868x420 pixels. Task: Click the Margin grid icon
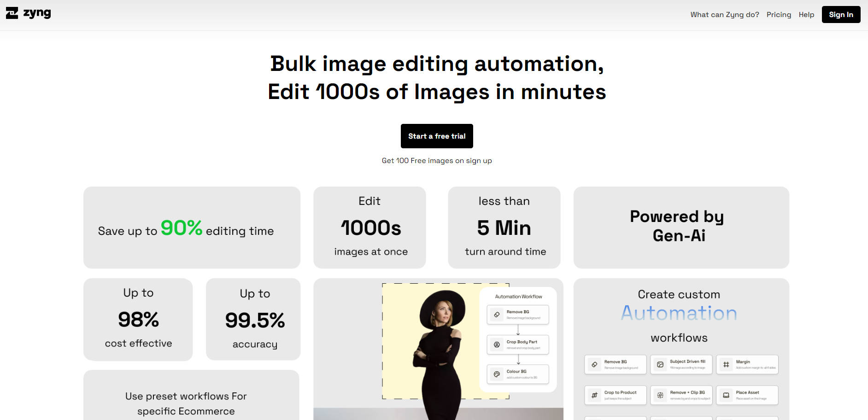tap(727, 364)
